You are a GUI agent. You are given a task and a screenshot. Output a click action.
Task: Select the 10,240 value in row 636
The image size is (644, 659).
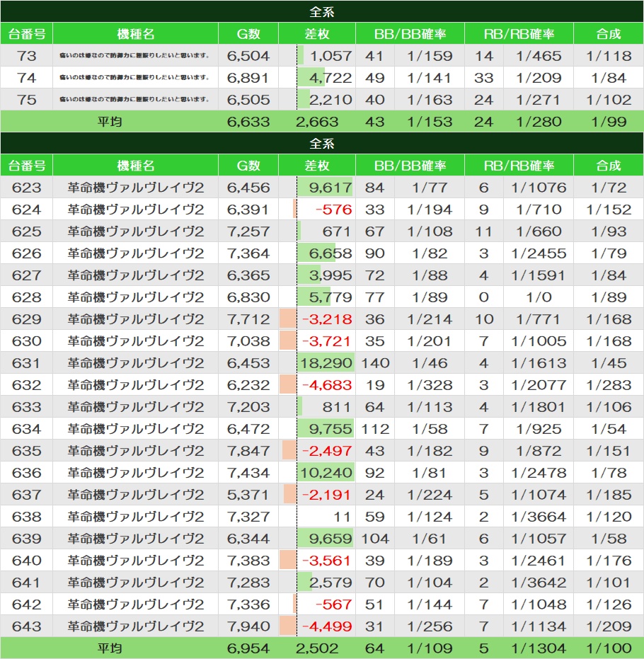326,473
